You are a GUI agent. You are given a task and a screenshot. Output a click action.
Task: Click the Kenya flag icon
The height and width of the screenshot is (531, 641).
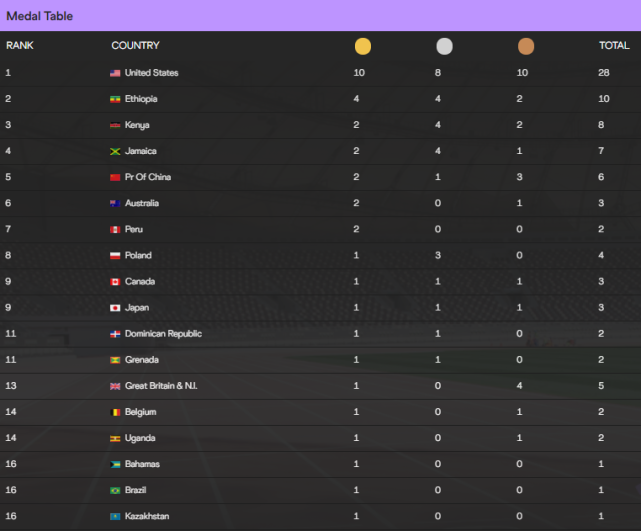115,125
